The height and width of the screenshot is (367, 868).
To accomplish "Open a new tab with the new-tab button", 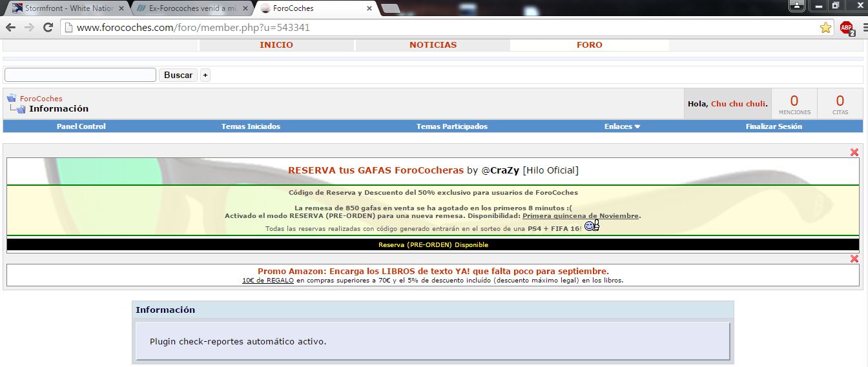I will [x=390, y=8].
